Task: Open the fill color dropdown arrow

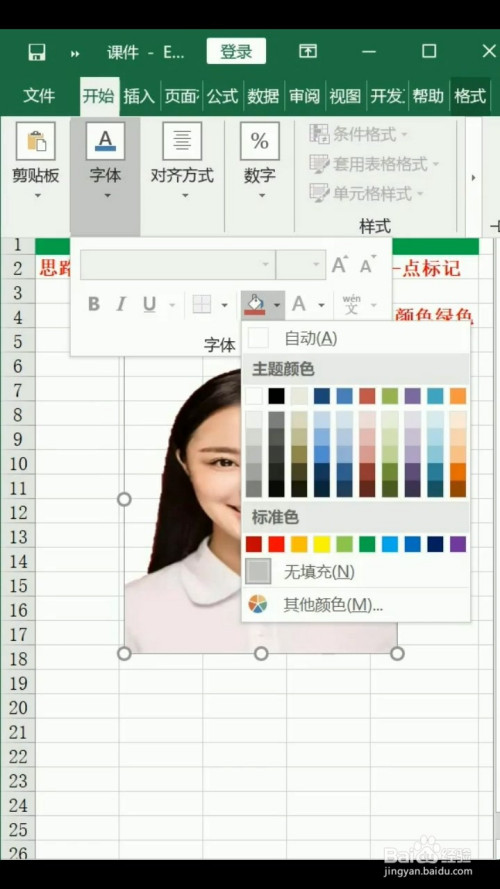Action: tap(277, 305)
